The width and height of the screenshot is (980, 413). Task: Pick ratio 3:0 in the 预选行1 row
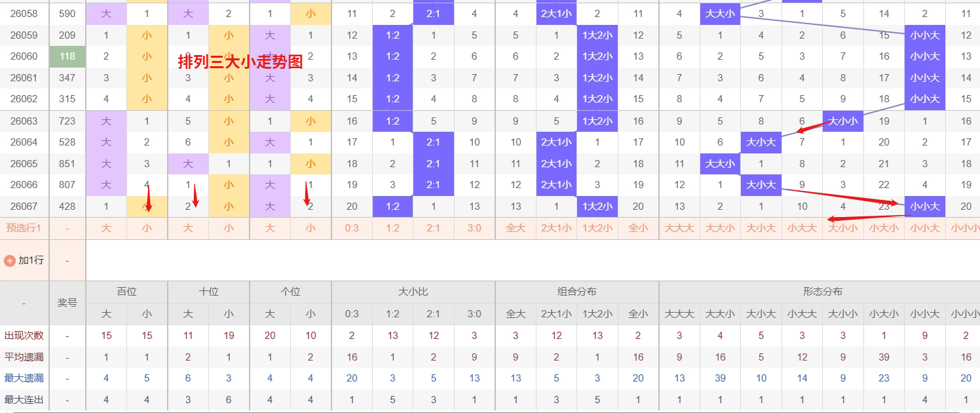[474, 228]
